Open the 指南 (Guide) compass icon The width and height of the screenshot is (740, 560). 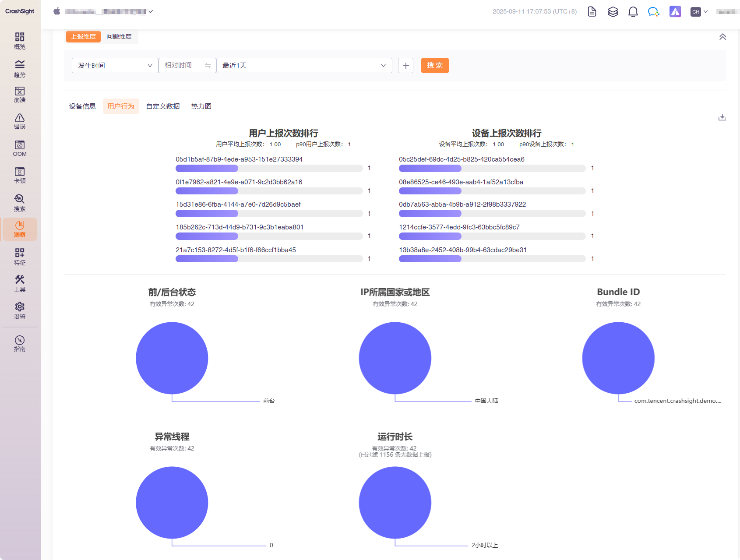pyautogui.click(x=20, y=343)
